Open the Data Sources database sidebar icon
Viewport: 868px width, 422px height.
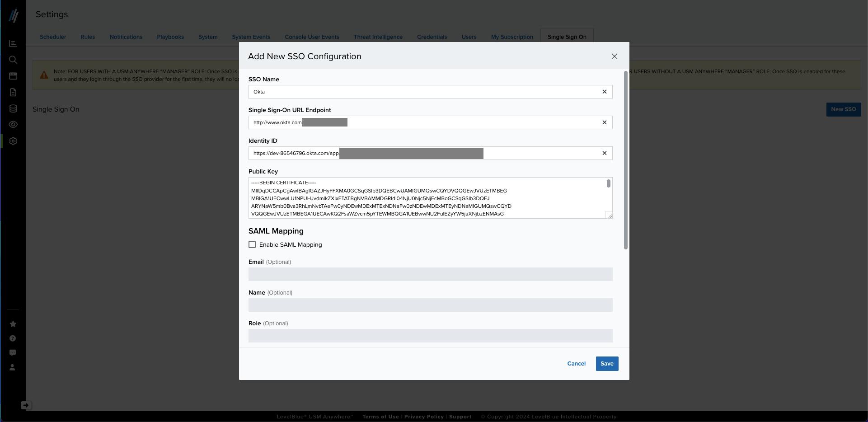(x=13, y=108)
